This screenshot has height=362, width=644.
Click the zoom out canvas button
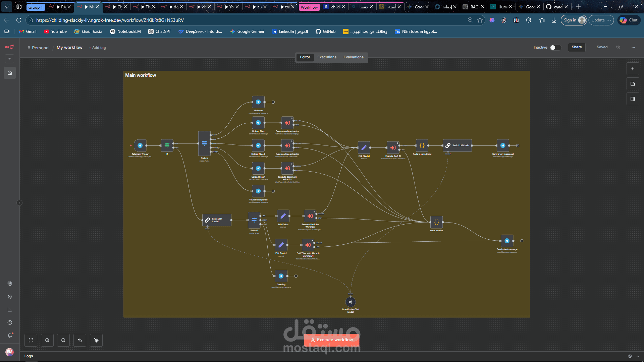point(63,340)
